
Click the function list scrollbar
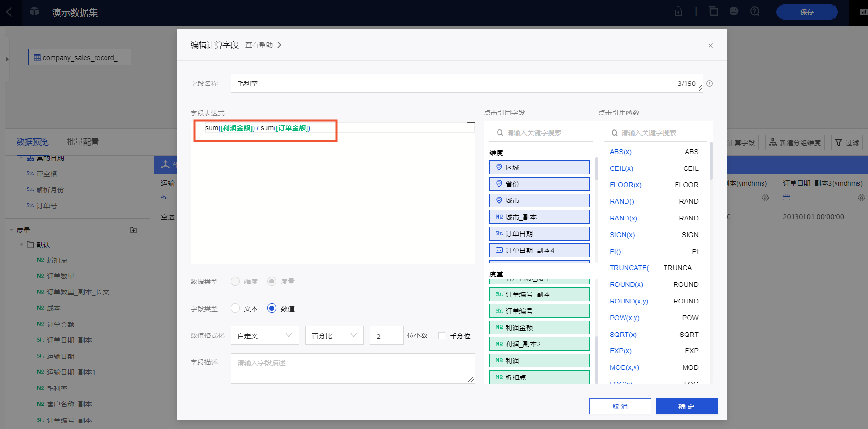tap(711, 162)
